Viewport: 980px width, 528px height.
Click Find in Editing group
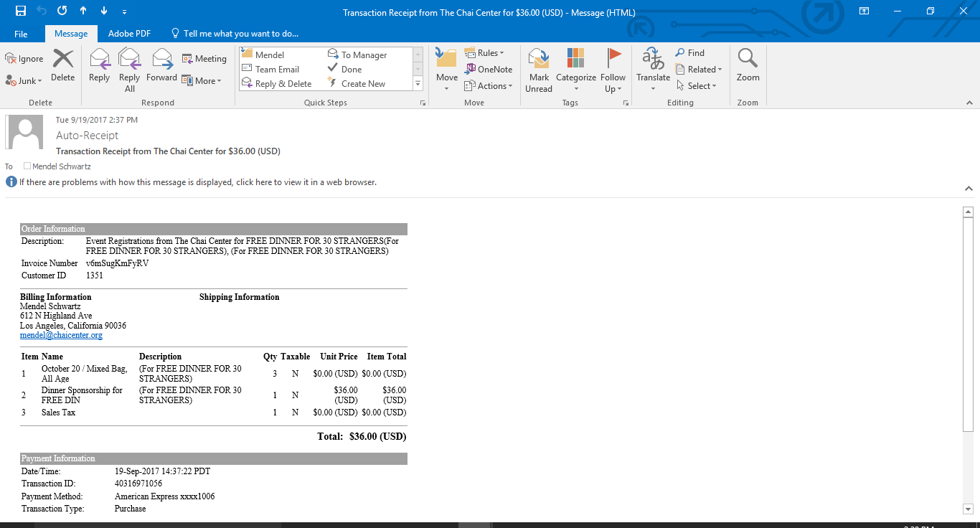(690, 53)
